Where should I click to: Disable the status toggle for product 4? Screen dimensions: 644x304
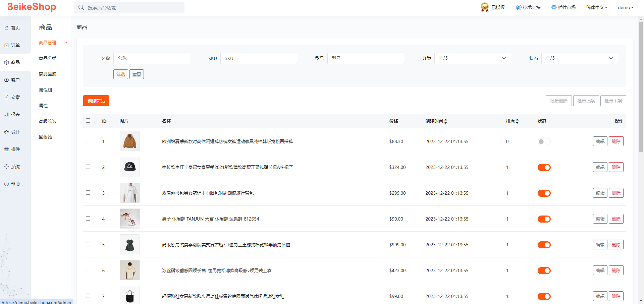(x=544, y=219)
